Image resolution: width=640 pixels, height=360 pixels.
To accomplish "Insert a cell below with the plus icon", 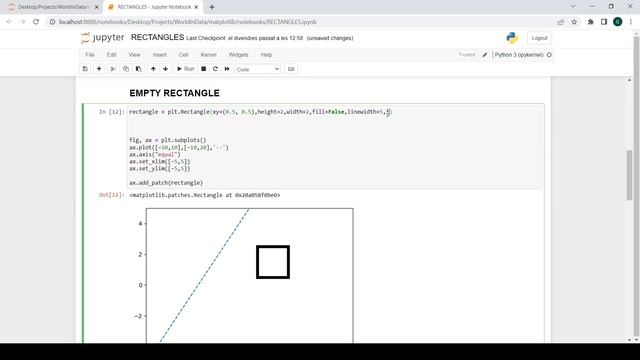I will 99,69.
